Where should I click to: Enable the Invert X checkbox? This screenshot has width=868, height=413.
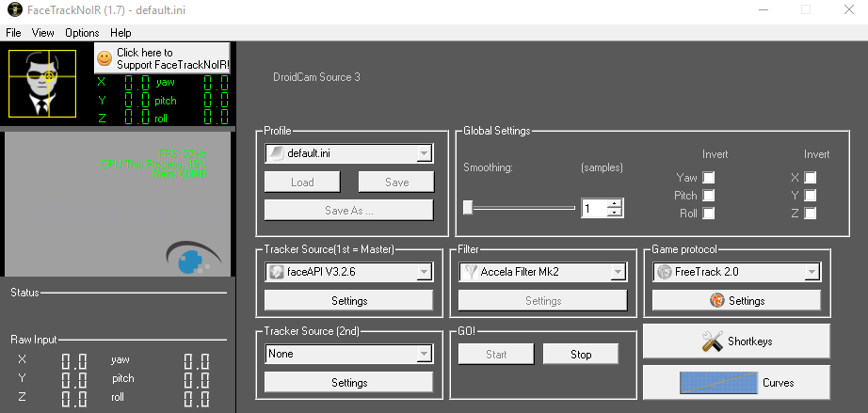[810, 177]
